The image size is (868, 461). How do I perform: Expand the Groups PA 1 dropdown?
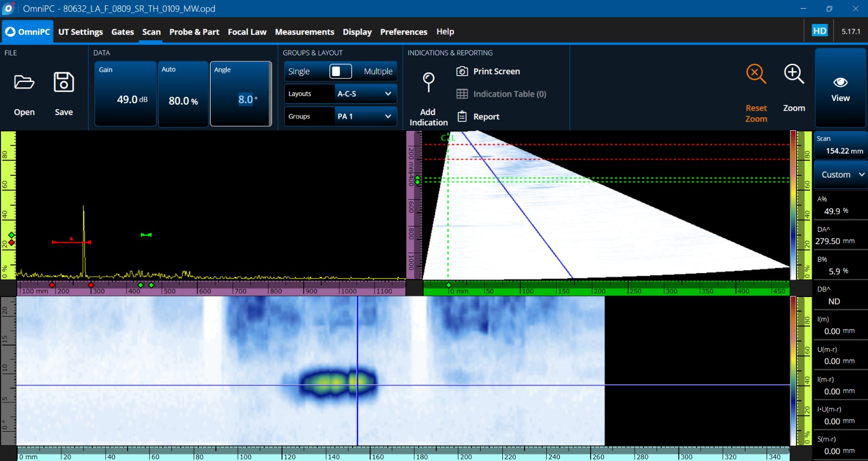coord(365,116)
